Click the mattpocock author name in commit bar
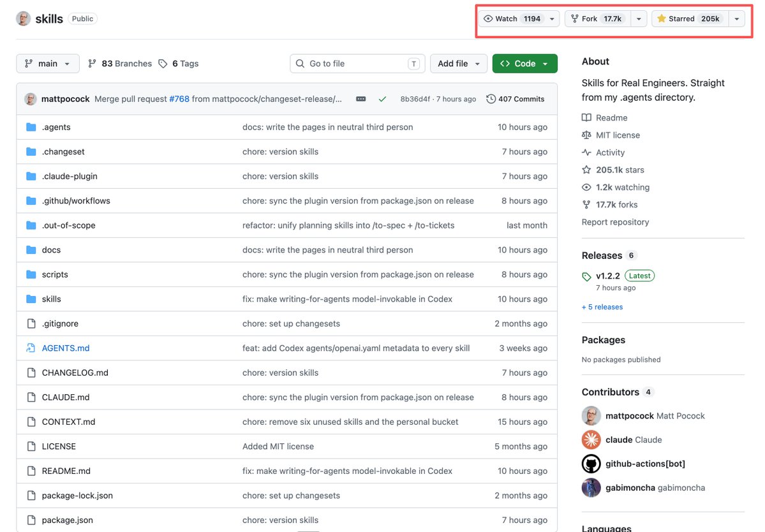Image resolution: width=765 pixels, height=532 pixels. tap(65, 99)
